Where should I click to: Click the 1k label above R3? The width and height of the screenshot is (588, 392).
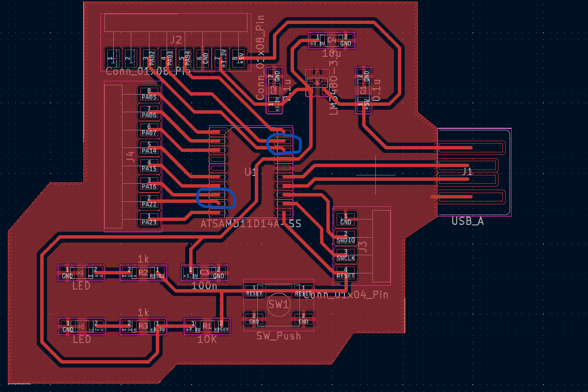143,312
